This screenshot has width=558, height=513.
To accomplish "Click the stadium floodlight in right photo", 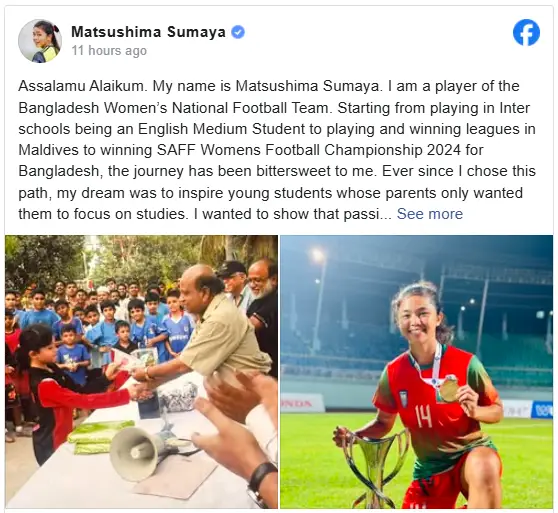I will 317,255.
